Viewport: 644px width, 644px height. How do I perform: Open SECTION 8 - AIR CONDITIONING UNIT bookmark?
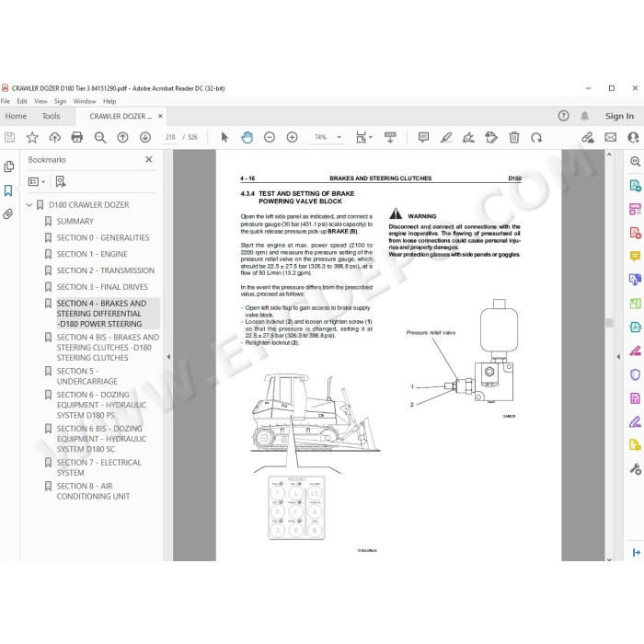[x=93, y=491]
